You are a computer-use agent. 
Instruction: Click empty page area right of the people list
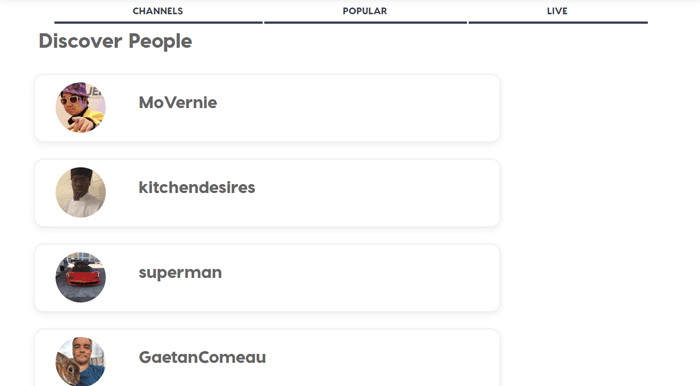coord(598,201)
